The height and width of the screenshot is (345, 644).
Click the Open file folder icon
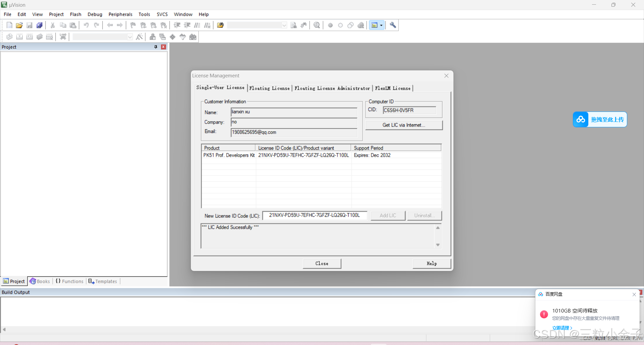point(19,25)
